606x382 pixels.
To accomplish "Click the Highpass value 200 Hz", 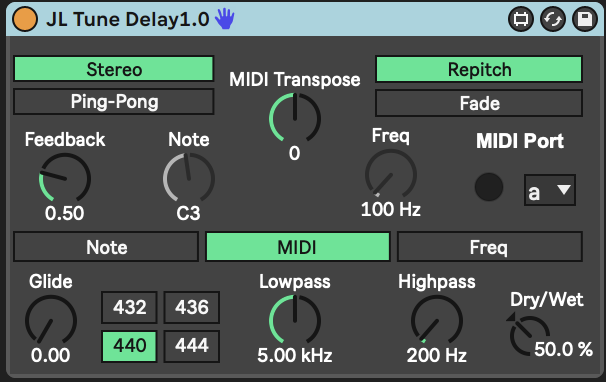I will [x=437, y=355].
